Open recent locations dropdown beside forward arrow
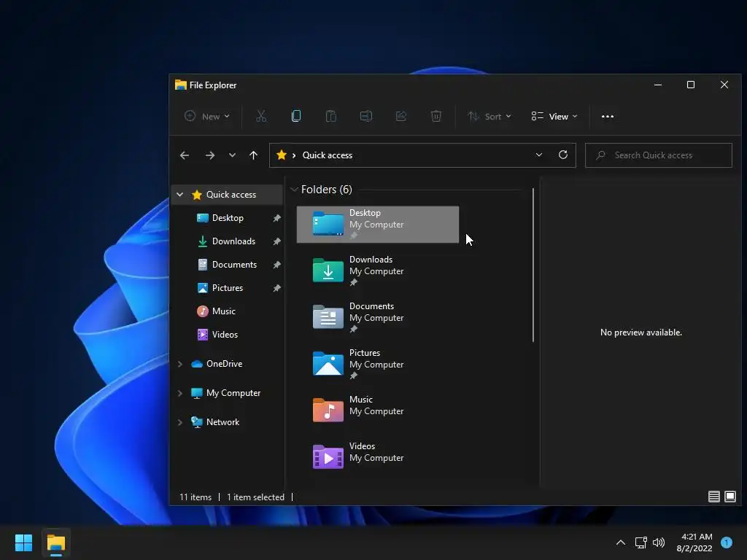Screen dimensions: 747x560 tap(232, 155)
